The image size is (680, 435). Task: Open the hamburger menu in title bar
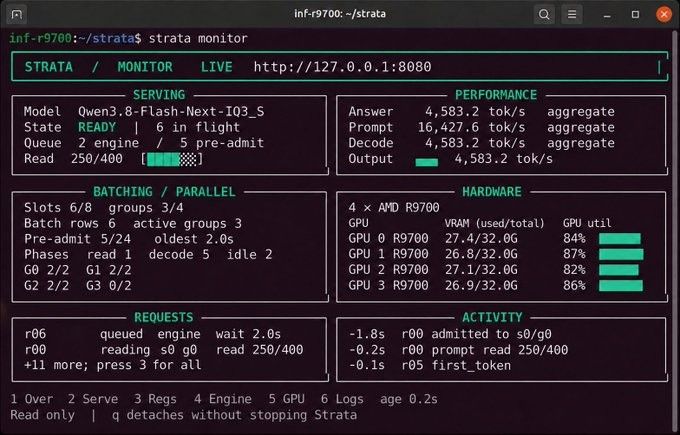[572, 14]
